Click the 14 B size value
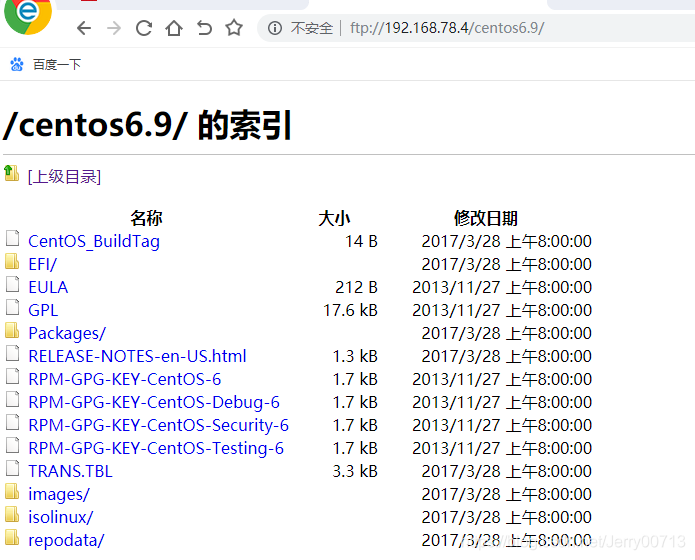The width and height of the screenshot is (695, 560). pos(361,242)
